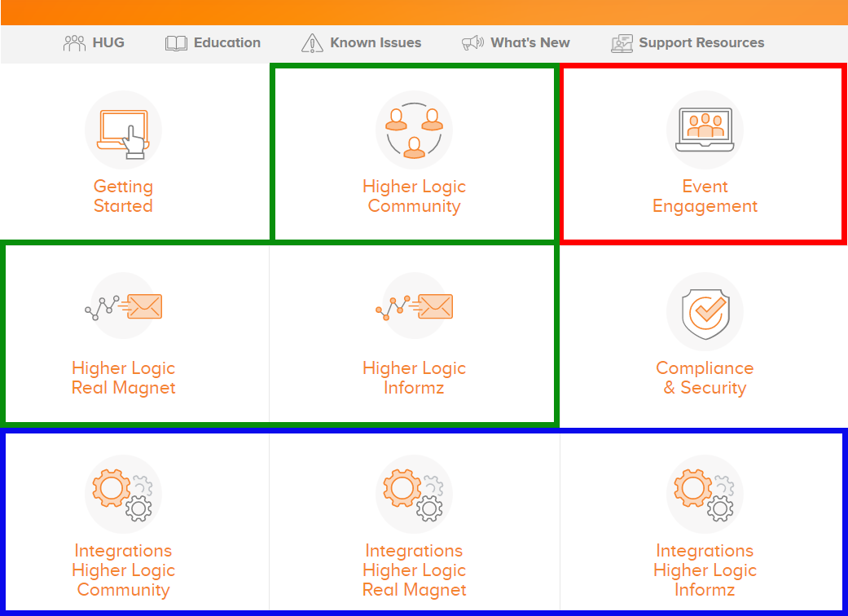Open Integrations Higher Logic Real Magnet text link

pos(415,570)
